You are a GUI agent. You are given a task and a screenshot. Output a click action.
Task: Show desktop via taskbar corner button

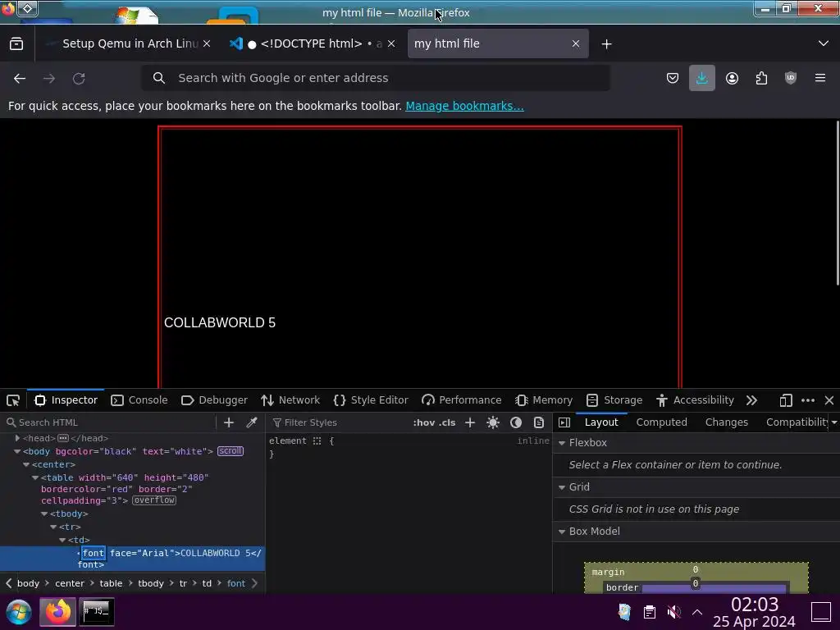(x=820, y=612)
